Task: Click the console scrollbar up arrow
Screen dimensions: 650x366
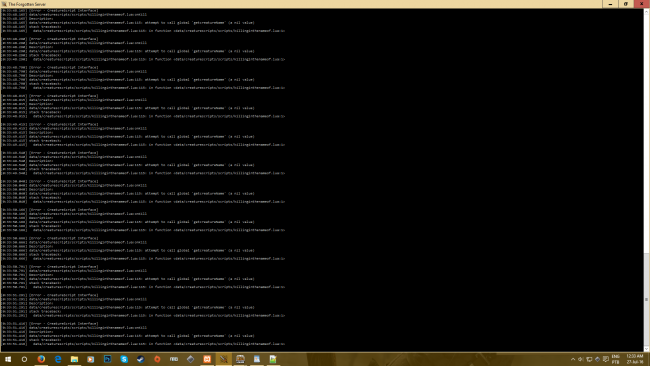Action: pos(646,11)
